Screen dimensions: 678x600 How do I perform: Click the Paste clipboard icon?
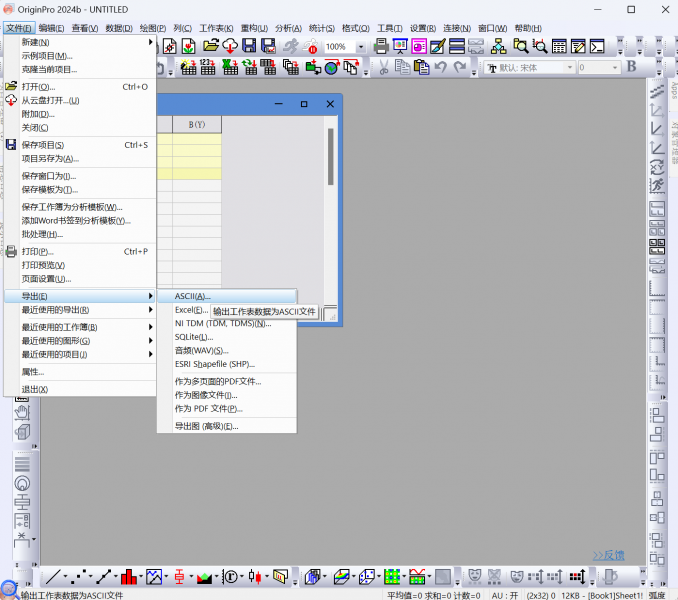point(422,67)
